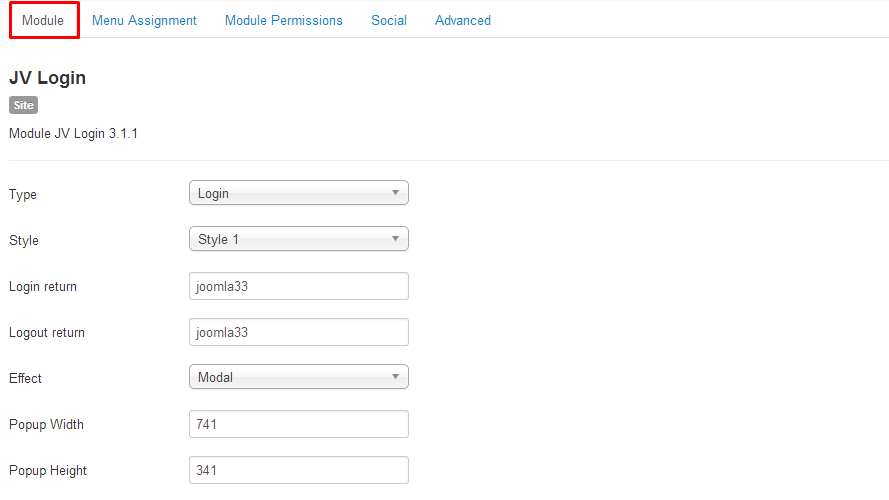Click the Site badge under JV Login

23,105
